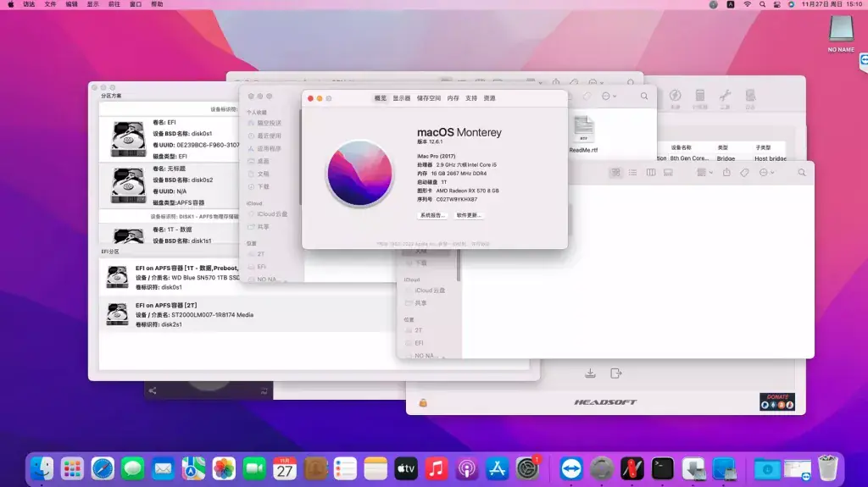The height and width of the screenshot is (487, 868).
Task: Open the 概览 tab in About This Mac
Action: click(381, 98)
